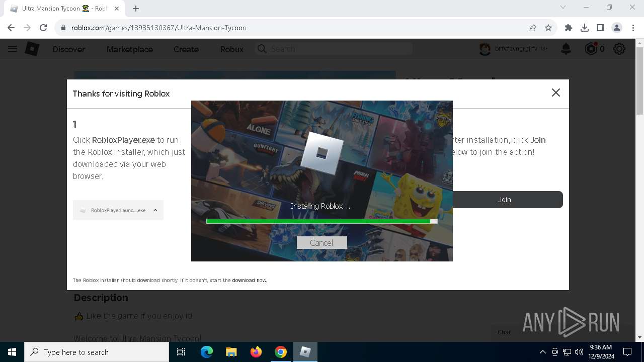Open Roblox settings gear

(x=619, y=49)
